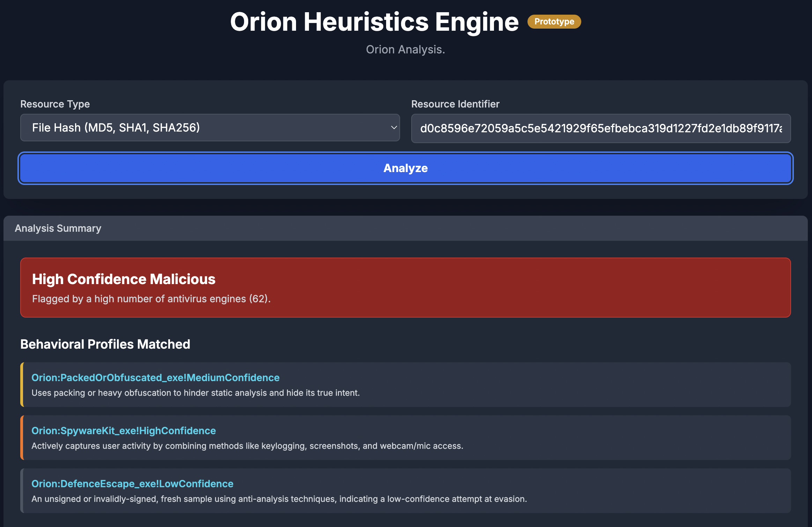Click the Resource Type label
This screenshot has height=527, width=812.
tap(55, 104)
